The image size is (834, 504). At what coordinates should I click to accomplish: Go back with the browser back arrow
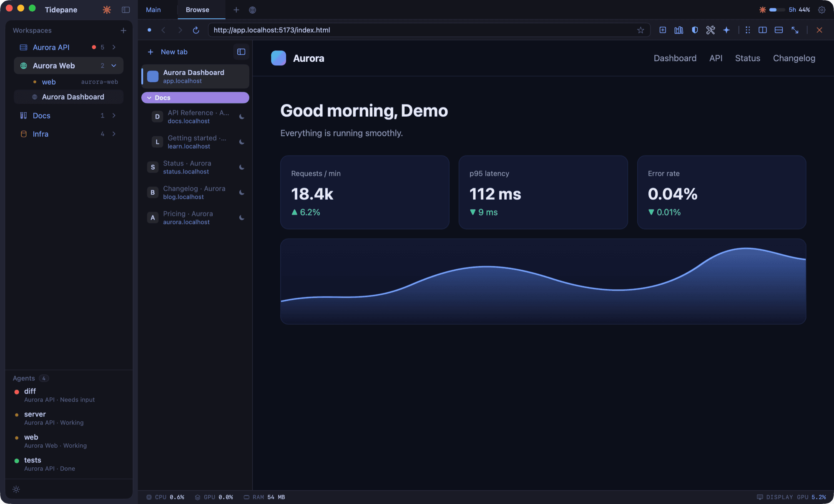point(163,30)
